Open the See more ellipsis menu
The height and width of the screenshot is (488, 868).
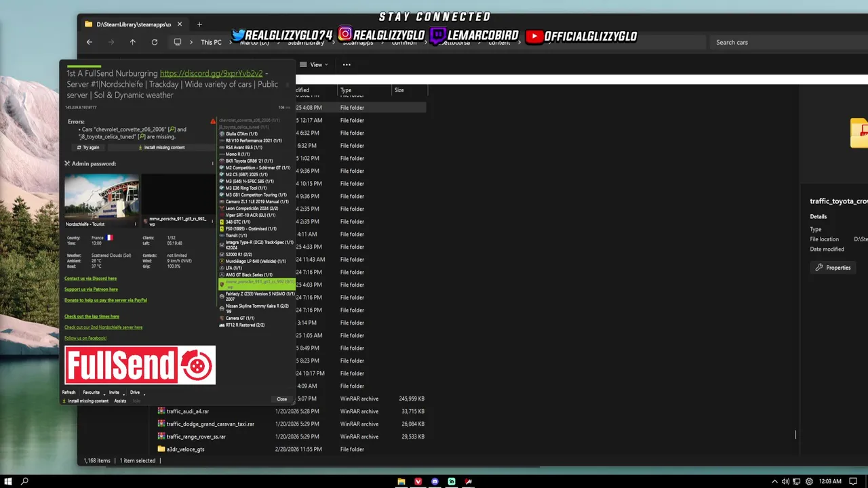[347, 65]
